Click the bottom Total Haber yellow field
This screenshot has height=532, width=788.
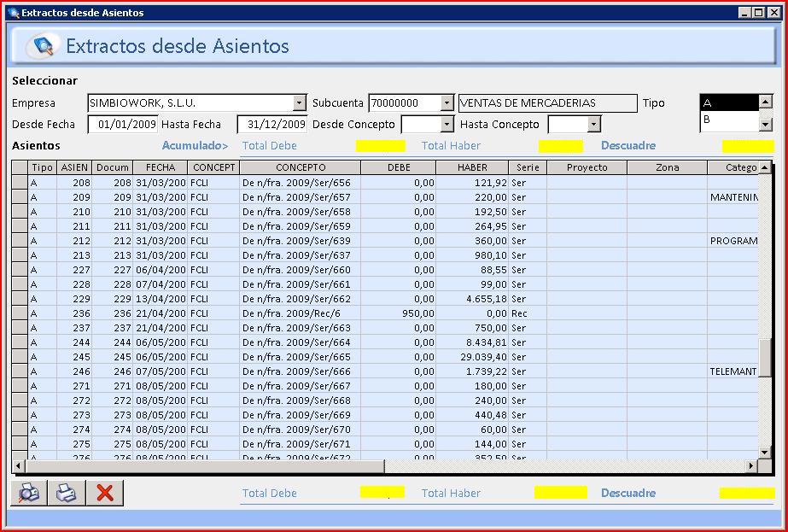tap(560, 492)
